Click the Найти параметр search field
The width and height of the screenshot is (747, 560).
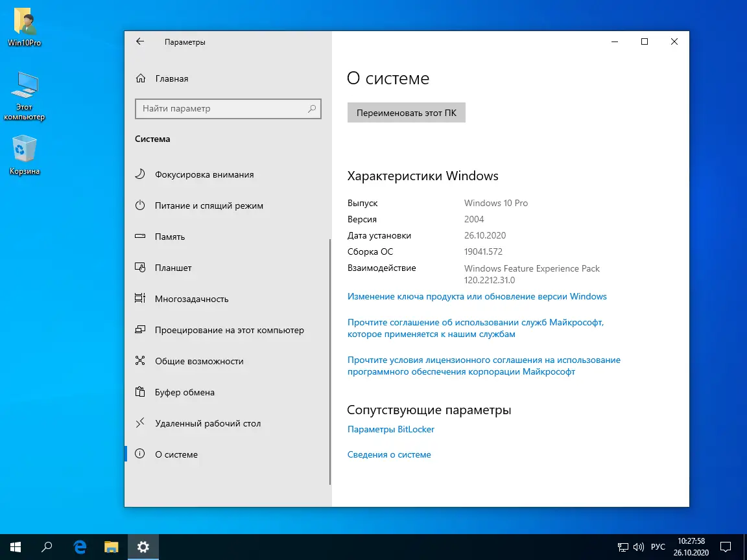(x=228, y=108)
